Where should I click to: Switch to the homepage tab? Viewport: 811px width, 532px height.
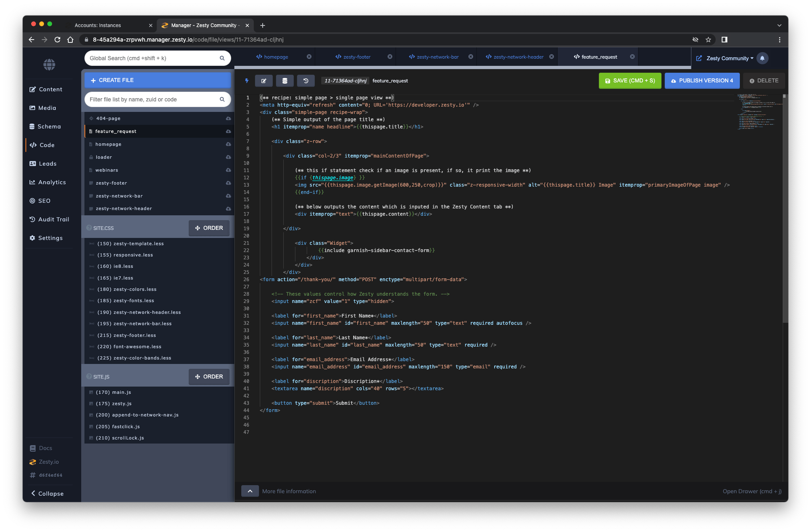coord(277,57)
